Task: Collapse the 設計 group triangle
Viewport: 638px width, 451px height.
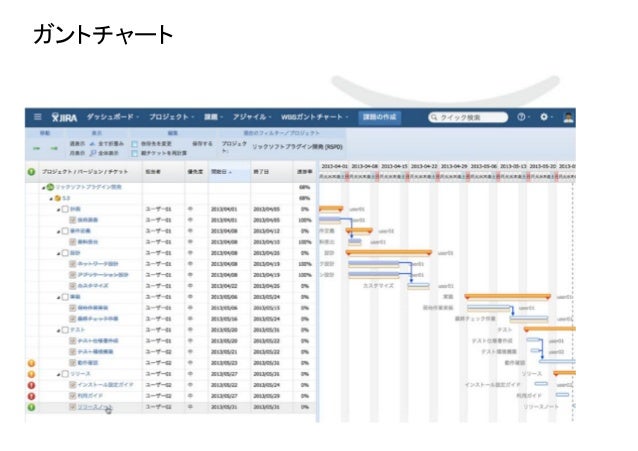Action: pyautogui.click(x=59, y=254)
